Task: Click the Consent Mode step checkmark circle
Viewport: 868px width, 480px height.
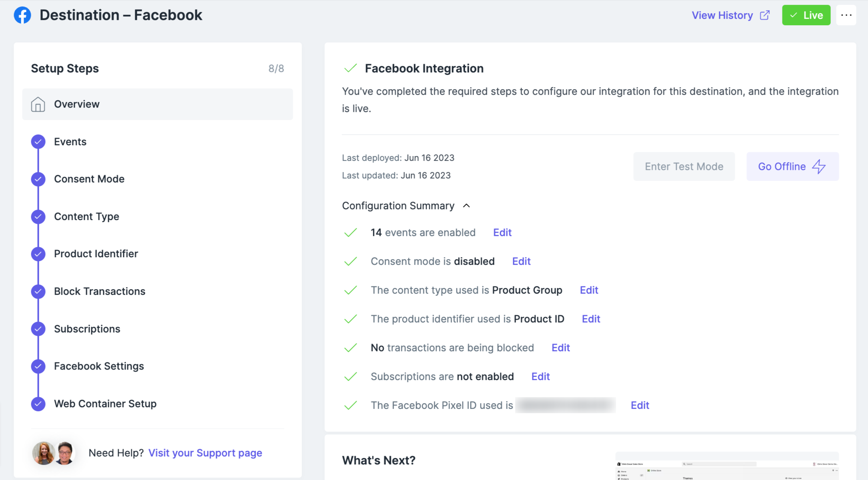Action: tap(38, 179)
